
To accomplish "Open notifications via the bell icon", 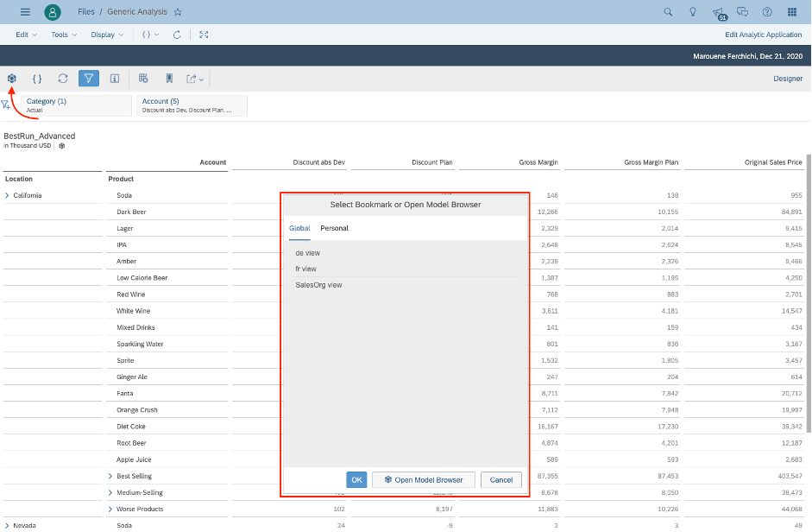I will (x=721, y=11).
